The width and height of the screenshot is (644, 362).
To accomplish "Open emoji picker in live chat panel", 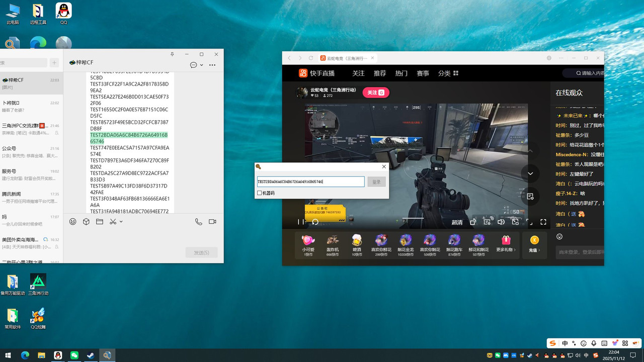I will click(x=559, y=236).
